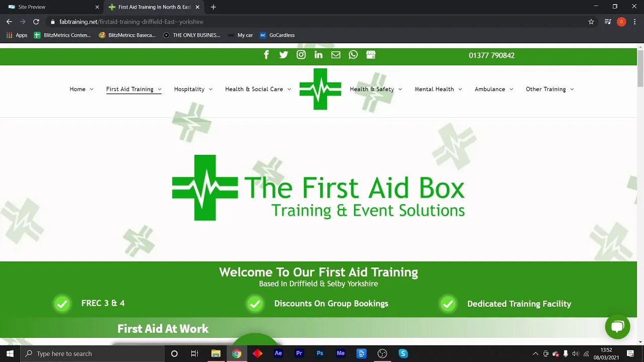Click The First Aid Box banner logo
The height and width of the screenshot is (362, 644).
click(318, 188)
